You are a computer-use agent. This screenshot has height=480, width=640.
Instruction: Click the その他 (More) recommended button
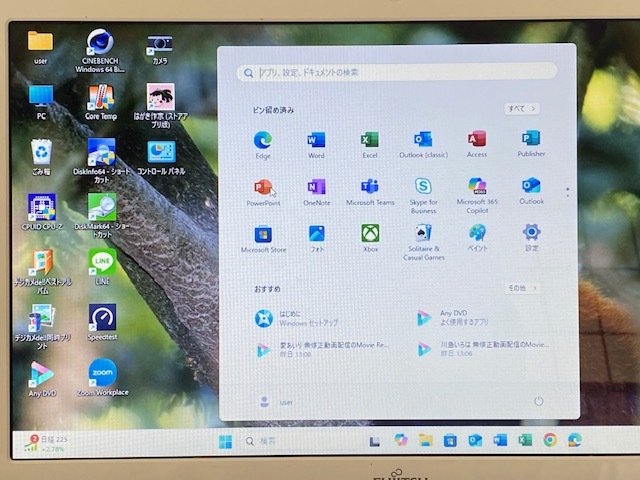pyautogui.click(x=522, y=288)
